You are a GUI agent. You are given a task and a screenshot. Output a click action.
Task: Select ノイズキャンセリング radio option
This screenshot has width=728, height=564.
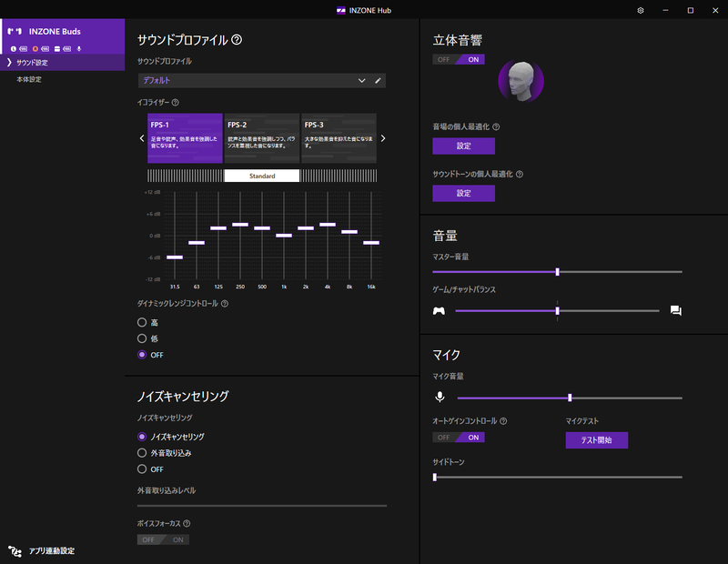(142, 437)
